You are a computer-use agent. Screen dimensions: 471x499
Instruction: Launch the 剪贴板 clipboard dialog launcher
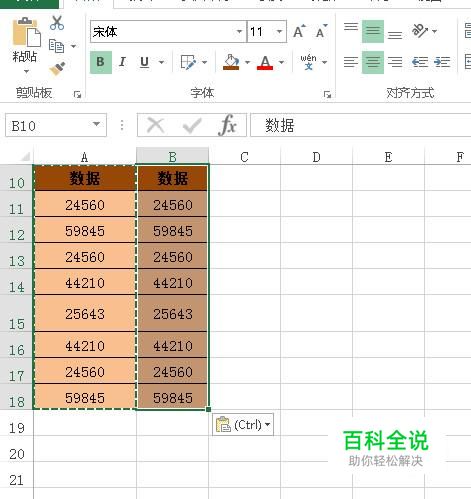pos(77,95)
